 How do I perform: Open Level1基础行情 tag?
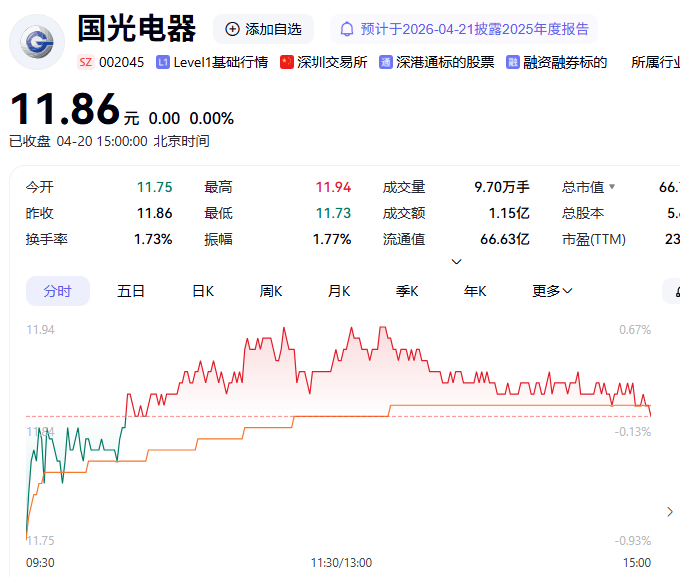[221, 62]
